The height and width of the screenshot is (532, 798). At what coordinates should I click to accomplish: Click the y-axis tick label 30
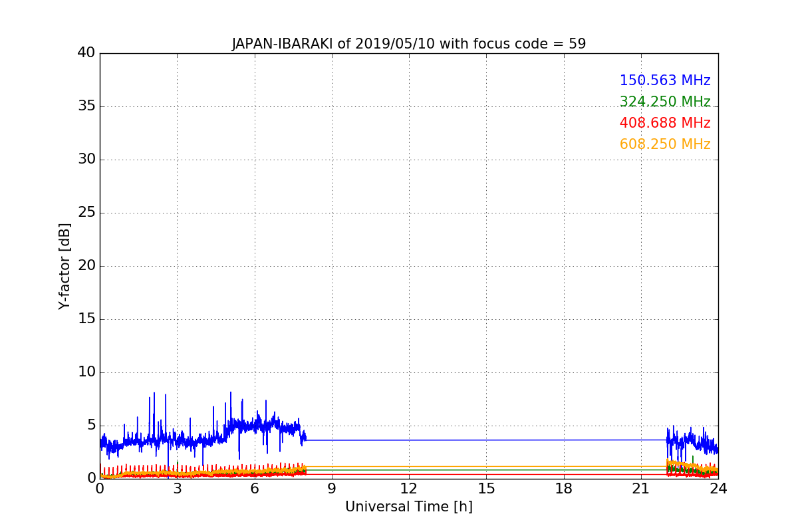click(86, 159)
